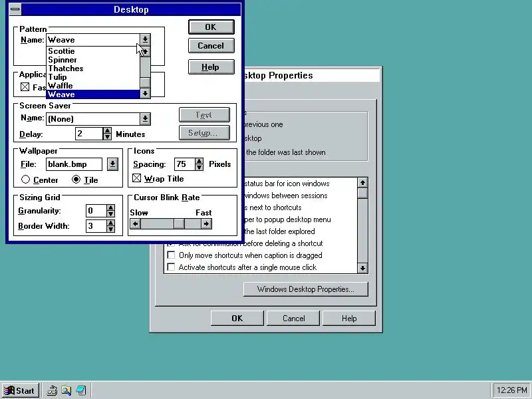Click the teal notepad taskbar icon
Image resolution: width=532 pixels, height=399 pixels.
pyautogui.click(x=80, y=390)
